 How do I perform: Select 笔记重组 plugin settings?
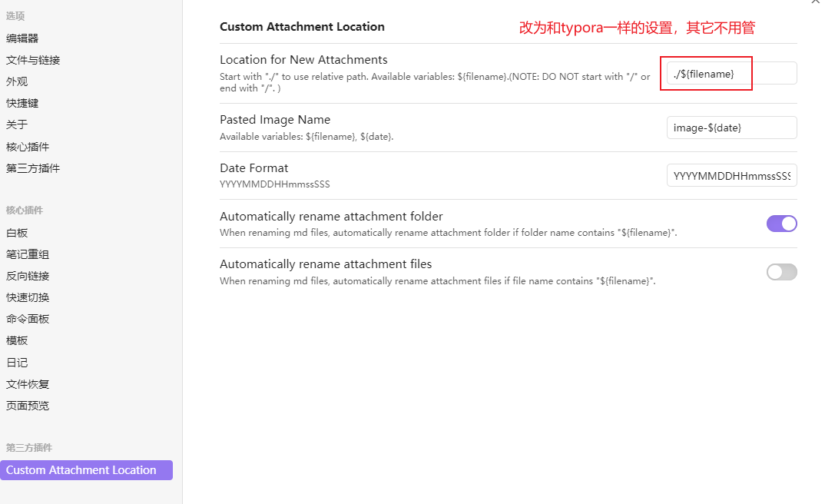28,254
